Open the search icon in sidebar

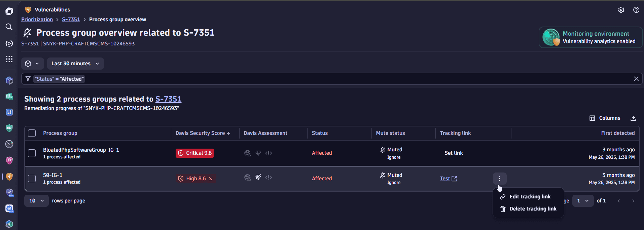pos(9,27)
